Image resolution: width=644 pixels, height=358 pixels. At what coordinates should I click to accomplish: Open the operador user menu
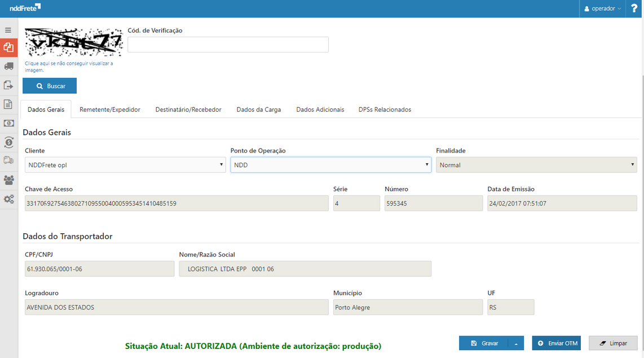(602, 8)
